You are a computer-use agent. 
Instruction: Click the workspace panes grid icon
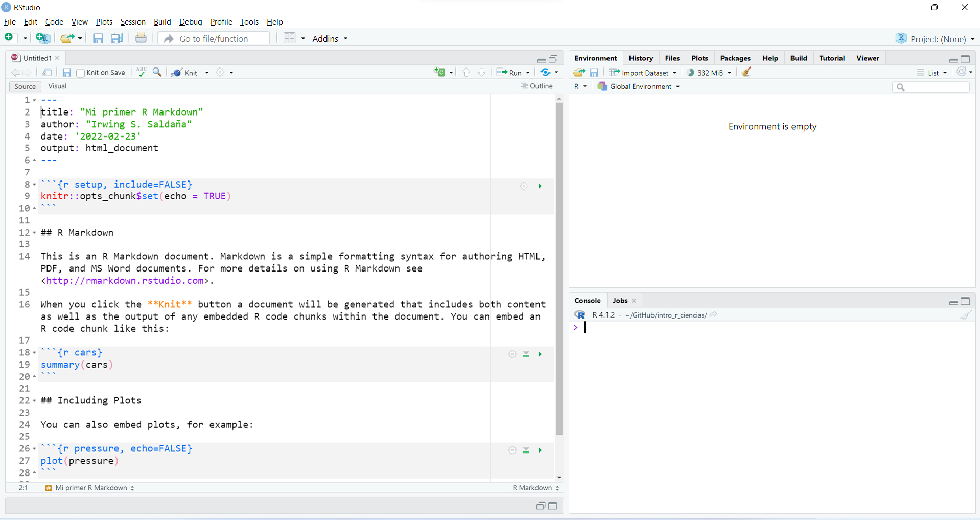pyautogui.click(x=290, y=38)
